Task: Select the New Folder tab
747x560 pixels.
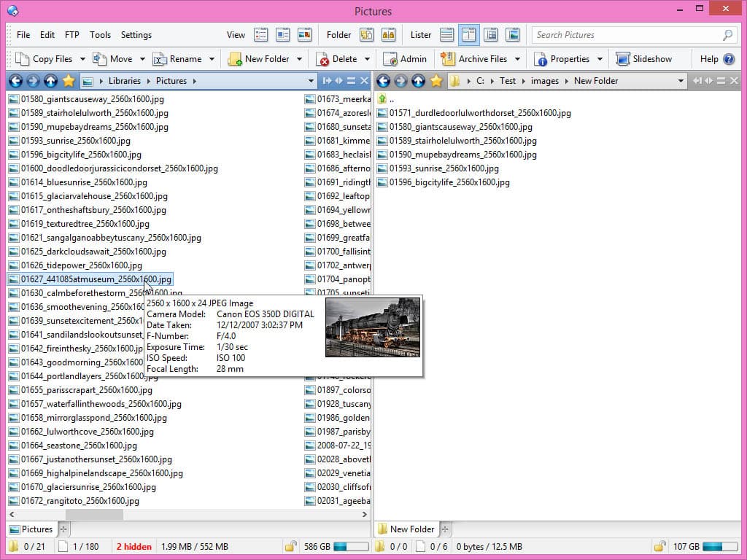Action: tap(406, 529)
